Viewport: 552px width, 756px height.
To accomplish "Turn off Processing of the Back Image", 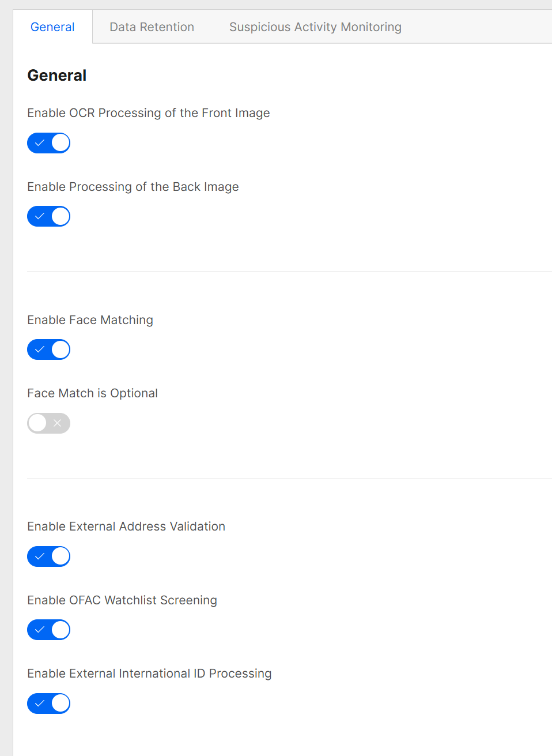I will [x=48, y=216].
